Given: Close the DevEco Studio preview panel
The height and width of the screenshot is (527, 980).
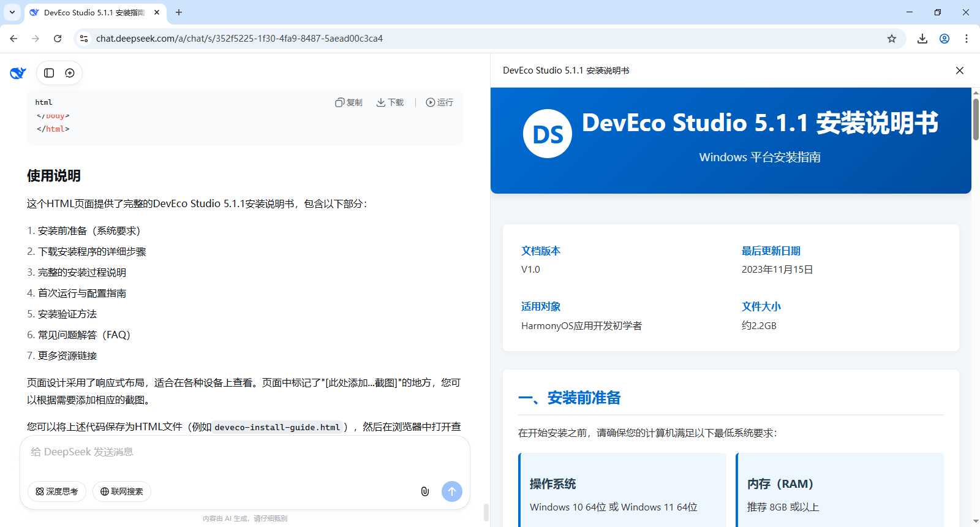Looking at the screenshot, I should click(960, 70).
